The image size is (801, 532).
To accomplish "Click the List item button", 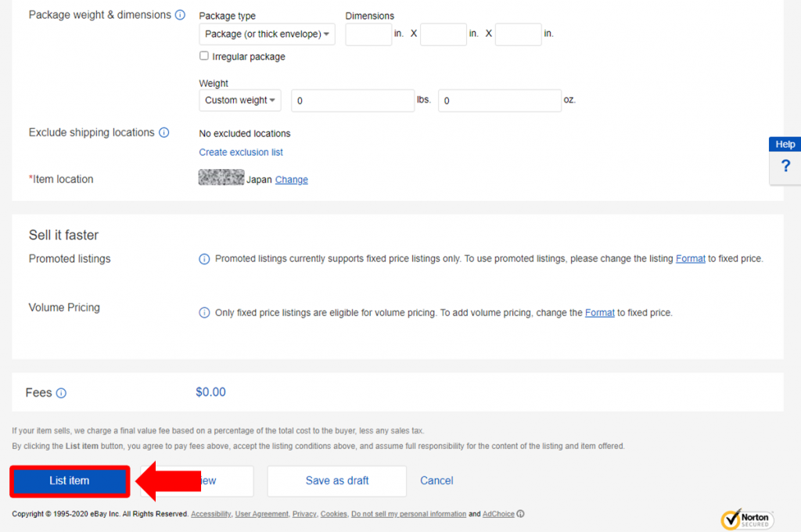I will click(x=70, y=481).
